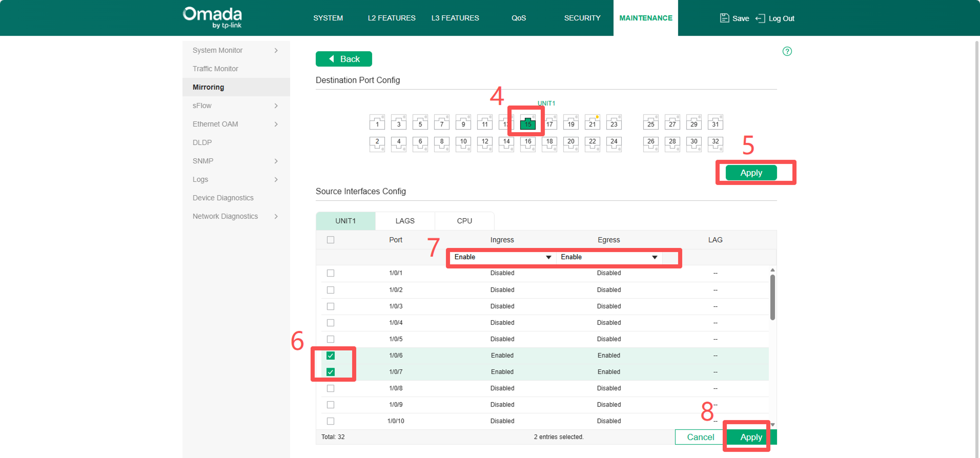The image size is (980, 458).
Task: Select port 9 icon in UNIT1
Action: coord(463,122)
